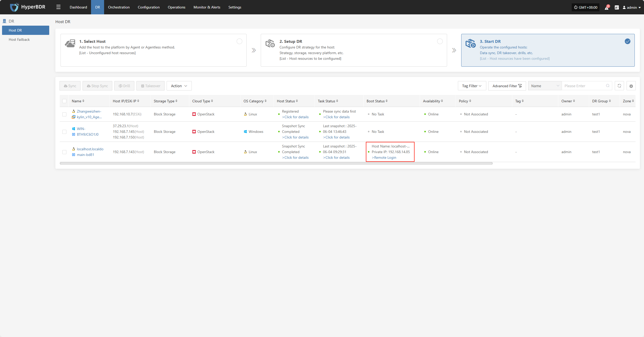This screenshot has height=337, width=644.
Task: Click OpenStack icon in localhost row
Action: click(x=194, y=152)
